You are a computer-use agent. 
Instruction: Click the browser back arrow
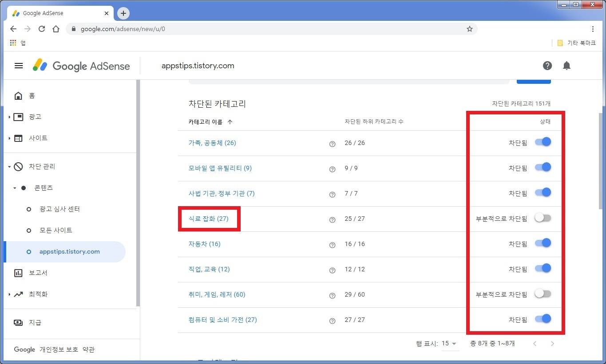coord(13,29)
